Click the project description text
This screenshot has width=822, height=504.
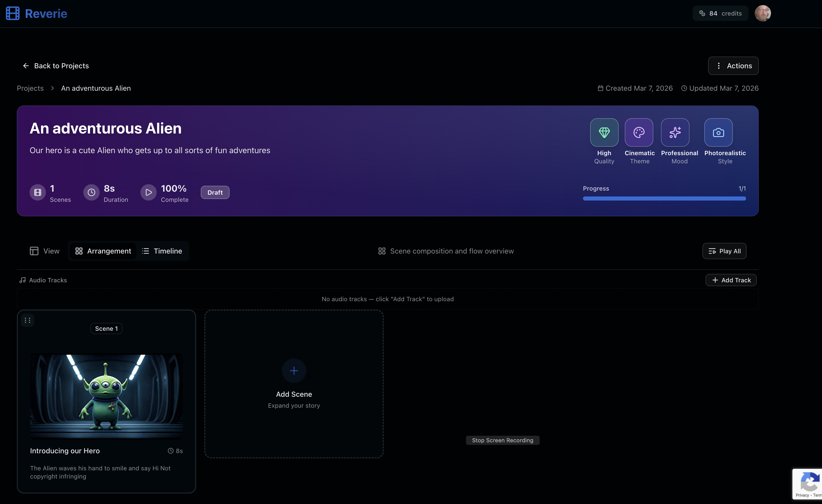click(150, 150)
